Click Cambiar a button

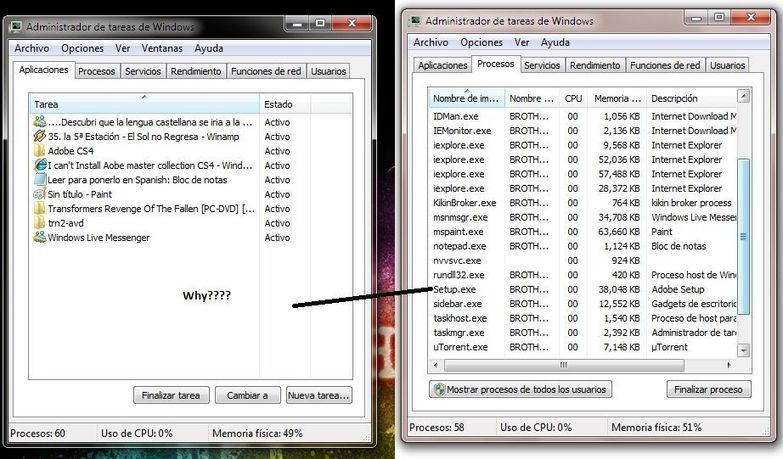(x=247, y=395)
